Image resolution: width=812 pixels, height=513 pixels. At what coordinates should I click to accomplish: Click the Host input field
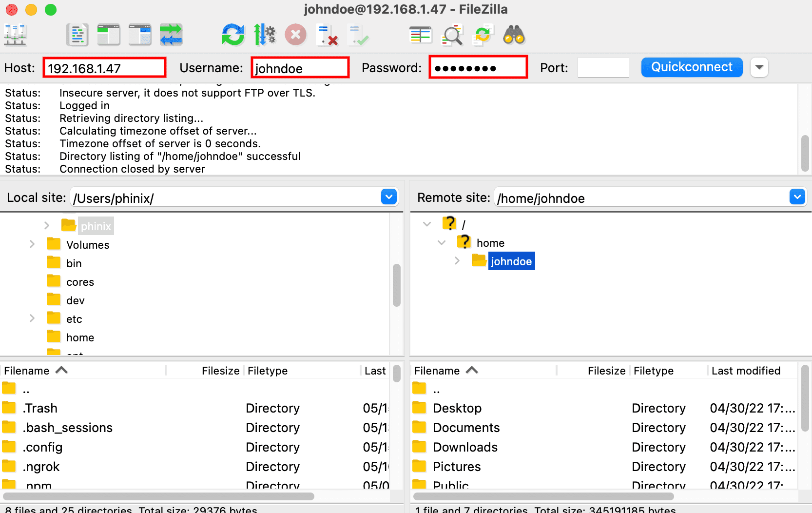click(x=104, y=67)
